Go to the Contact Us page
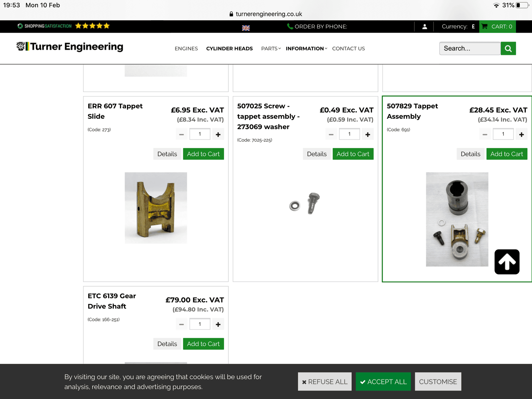The image size is (532, 399). [x=348, y=49]
